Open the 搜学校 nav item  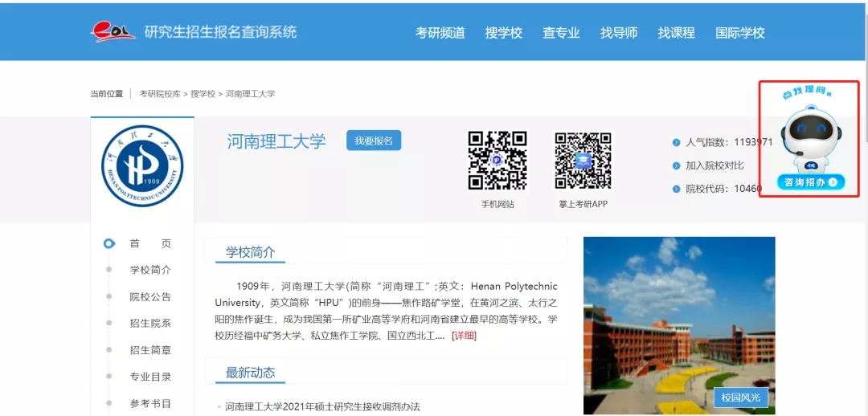(504, 33)
